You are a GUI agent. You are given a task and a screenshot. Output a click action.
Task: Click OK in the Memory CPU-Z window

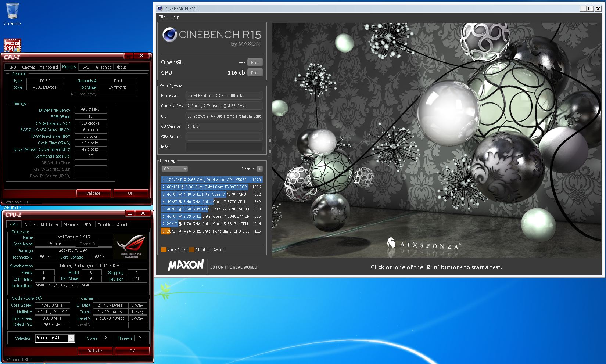coord(130,193)
